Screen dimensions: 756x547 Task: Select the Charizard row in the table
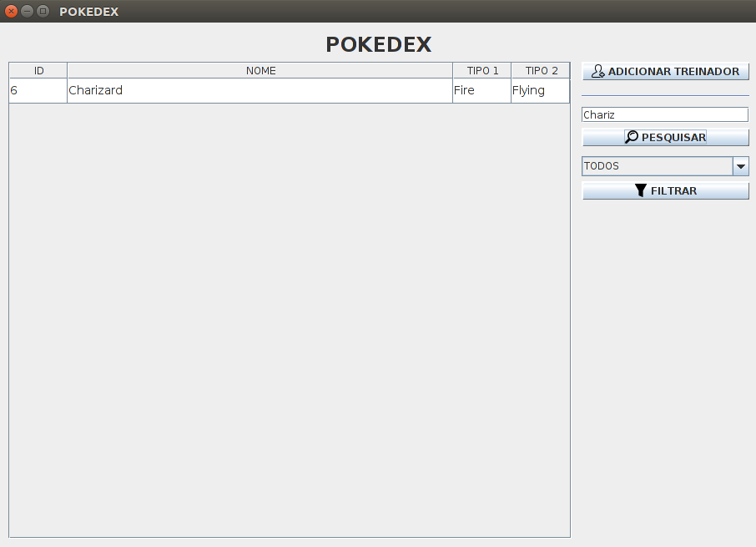250,90
